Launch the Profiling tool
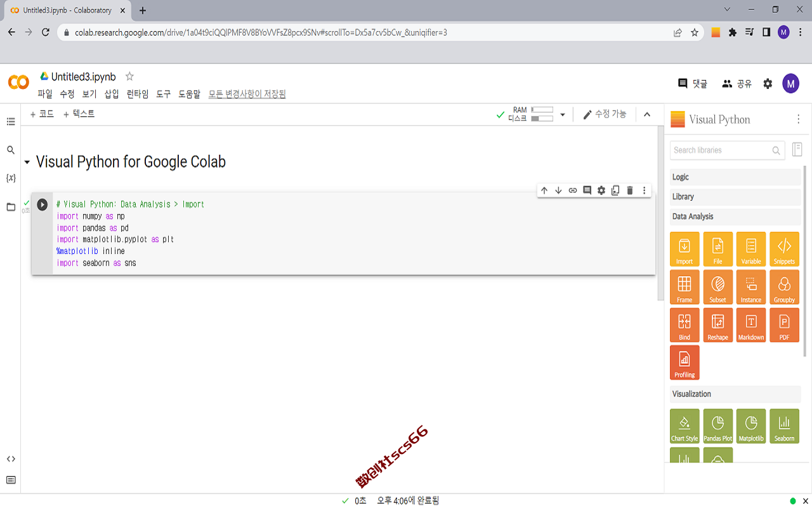 click(x=684, y=363)
